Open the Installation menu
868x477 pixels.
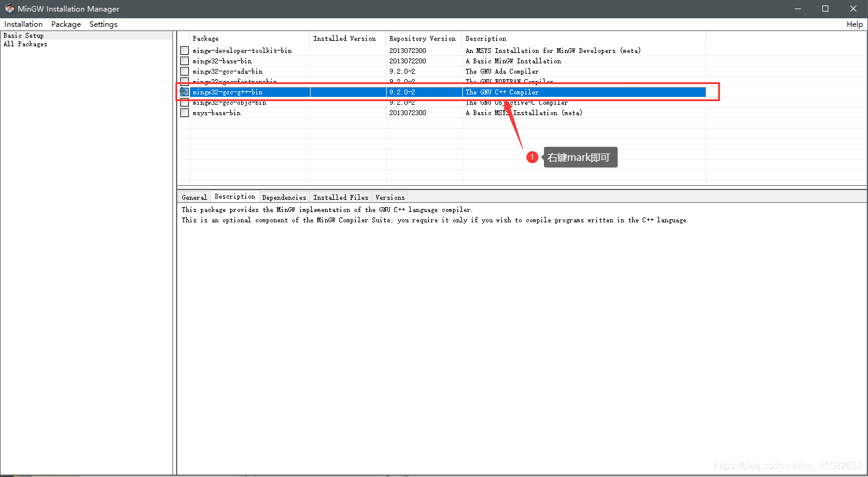(x=24, y=24)
